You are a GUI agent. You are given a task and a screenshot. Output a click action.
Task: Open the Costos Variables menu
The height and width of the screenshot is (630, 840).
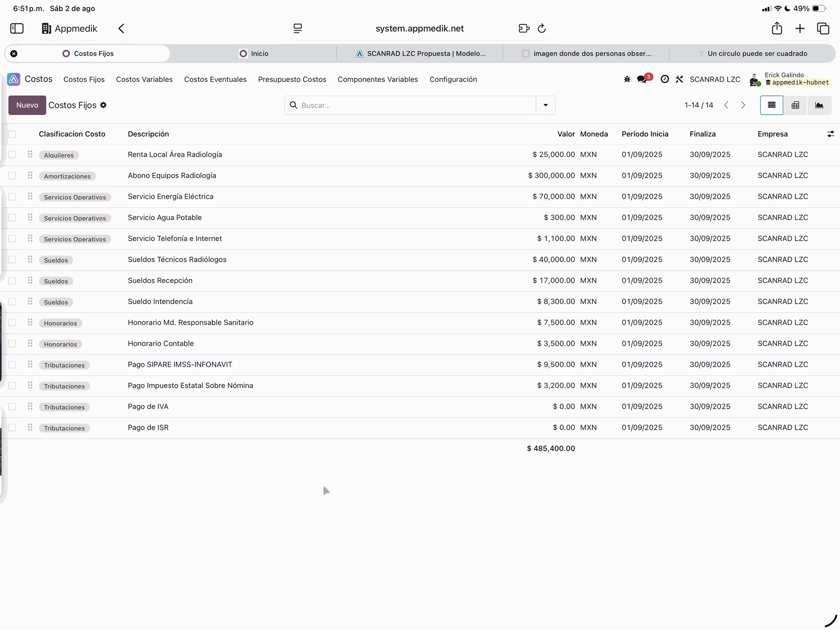[x=144, y=79]
